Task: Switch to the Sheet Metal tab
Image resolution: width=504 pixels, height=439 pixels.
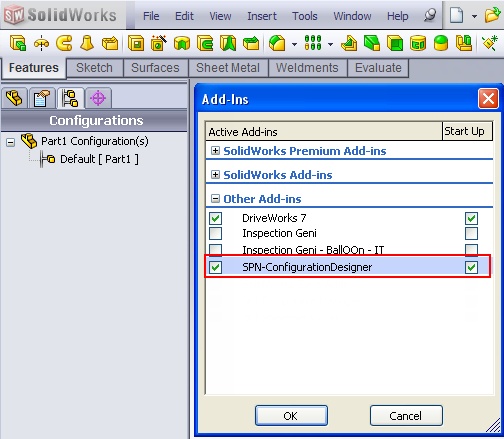Action: click(228, 68)
